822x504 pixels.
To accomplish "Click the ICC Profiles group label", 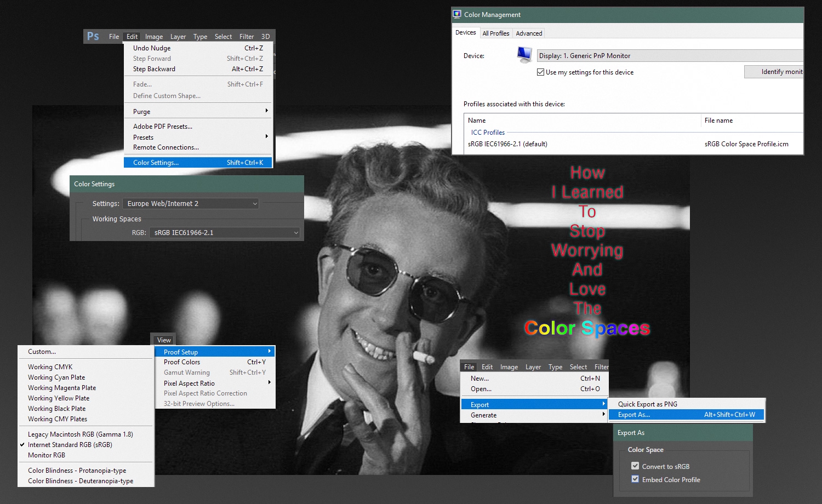I will click(x=488, y=133).
